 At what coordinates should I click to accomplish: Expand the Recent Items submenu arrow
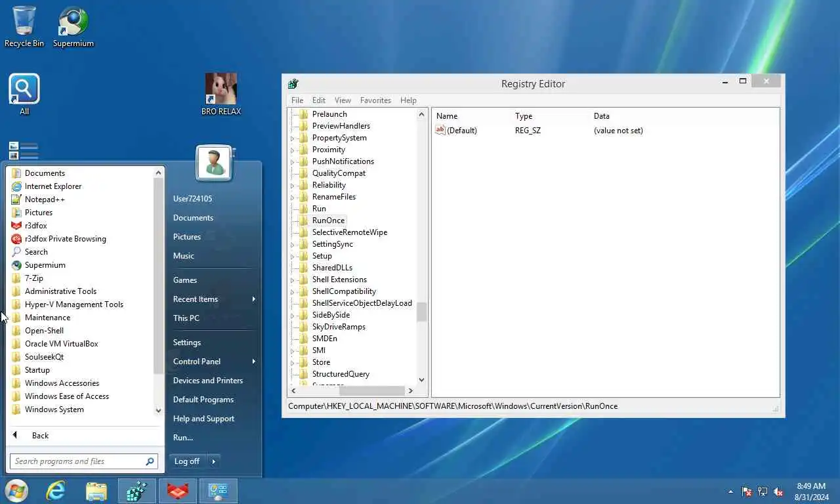coord(253,299)
